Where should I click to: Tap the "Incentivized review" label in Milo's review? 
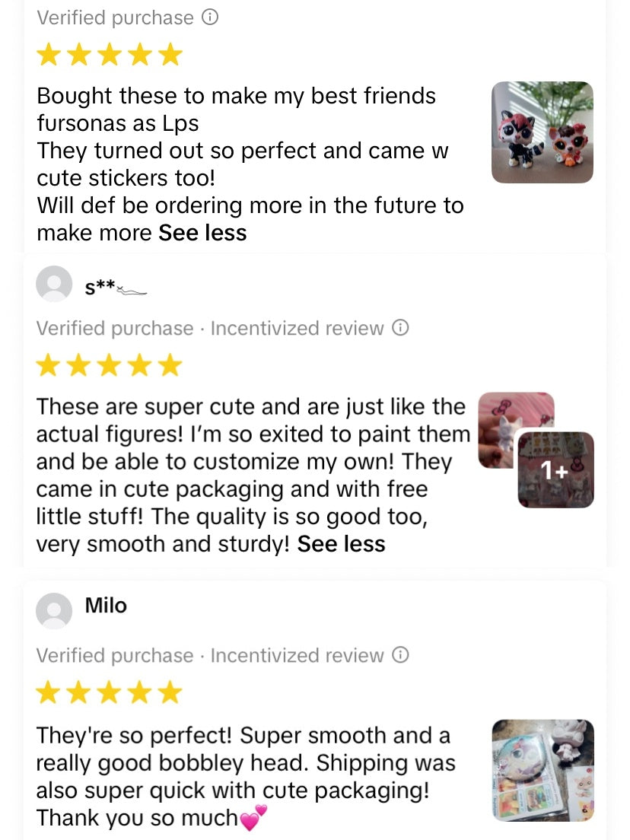coord(297,655)
